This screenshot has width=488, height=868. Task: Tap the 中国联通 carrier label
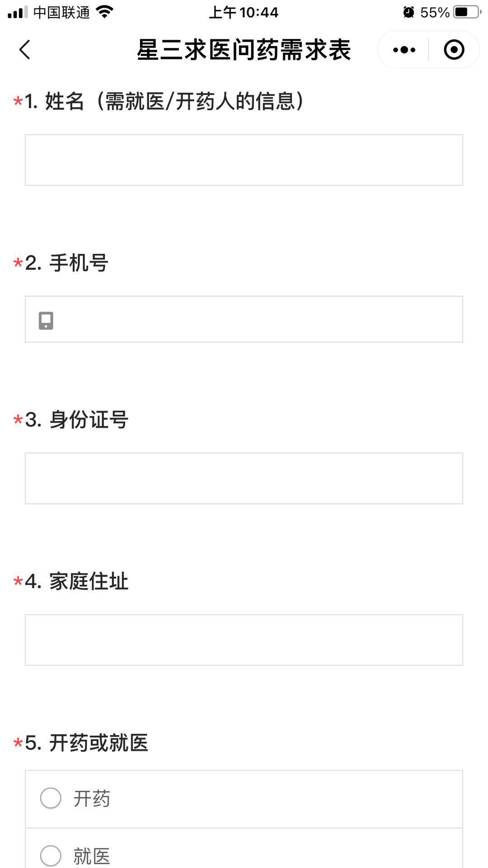tap(60, 12)
